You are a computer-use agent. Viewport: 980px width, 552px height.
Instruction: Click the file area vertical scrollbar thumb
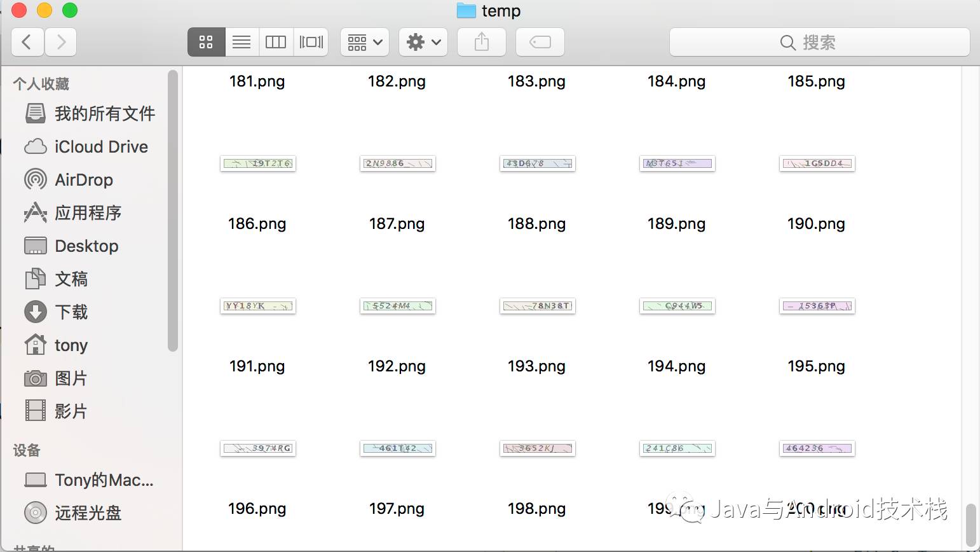coord(971,525)
